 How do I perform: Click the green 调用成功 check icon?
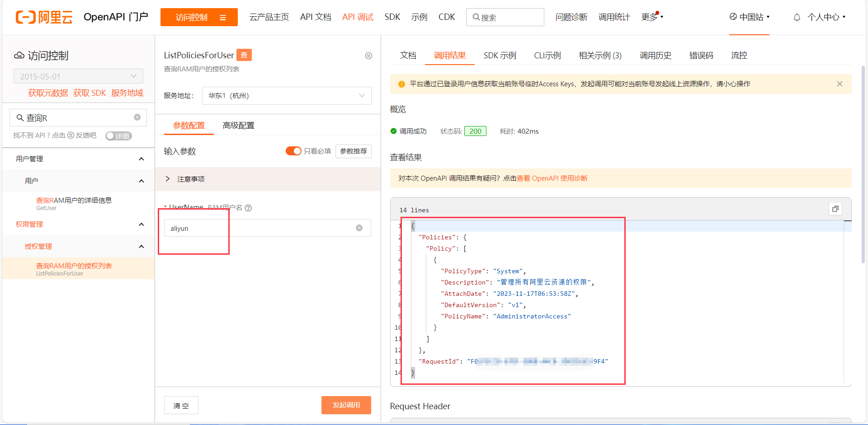pyautogui.click(x=393, y=131)
